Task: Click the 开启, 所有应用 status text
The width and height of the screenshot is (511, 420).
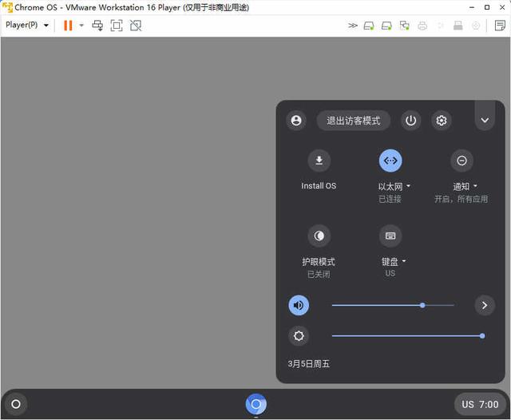Action: [x=461, y=199]
